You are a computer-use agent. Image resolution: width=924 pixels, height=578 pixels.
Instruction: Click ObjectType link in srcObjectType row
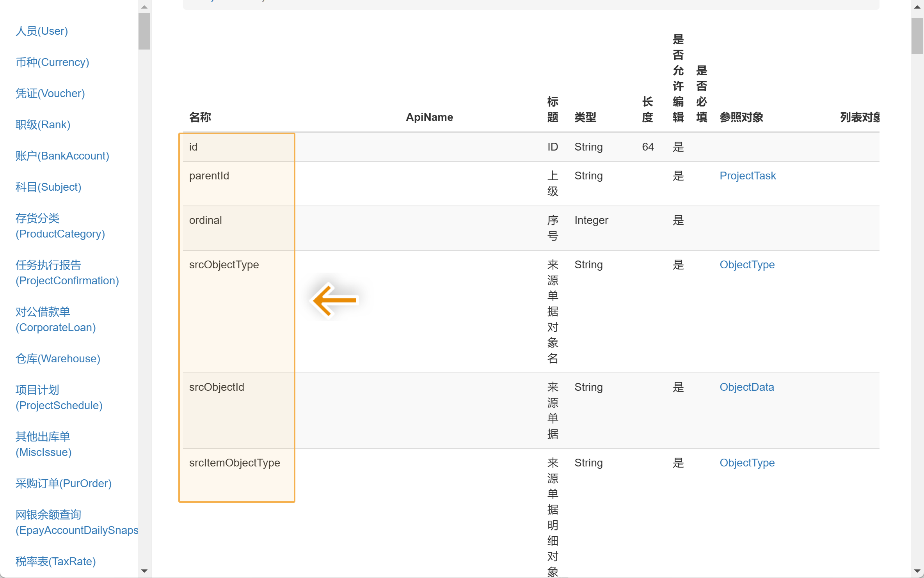(x=747, y=265)
